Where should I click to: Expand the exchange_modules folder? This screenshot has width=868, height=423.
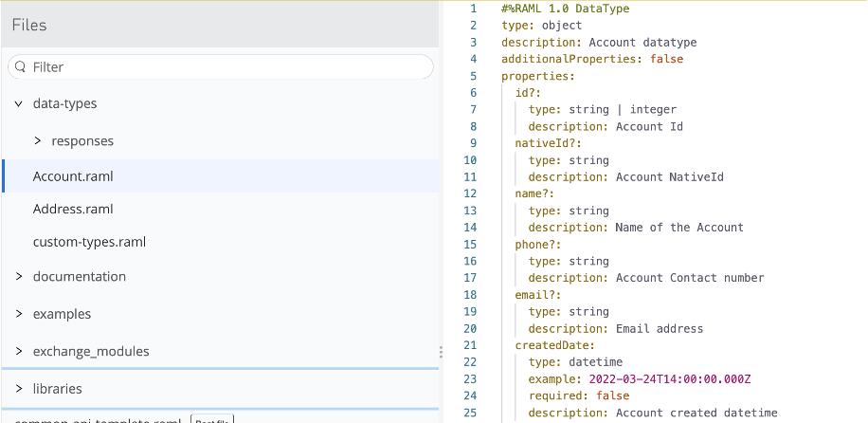point(19,352)
